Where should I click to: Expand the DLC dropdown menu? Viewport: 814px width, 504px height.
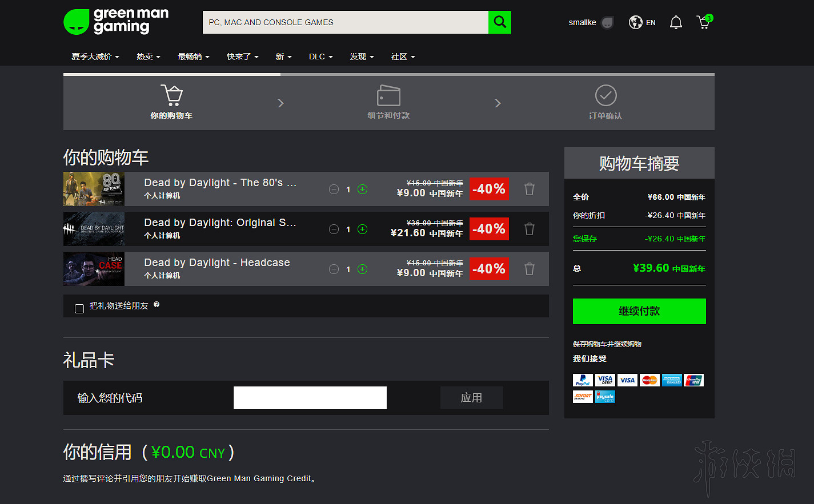[x=320, y=57]
